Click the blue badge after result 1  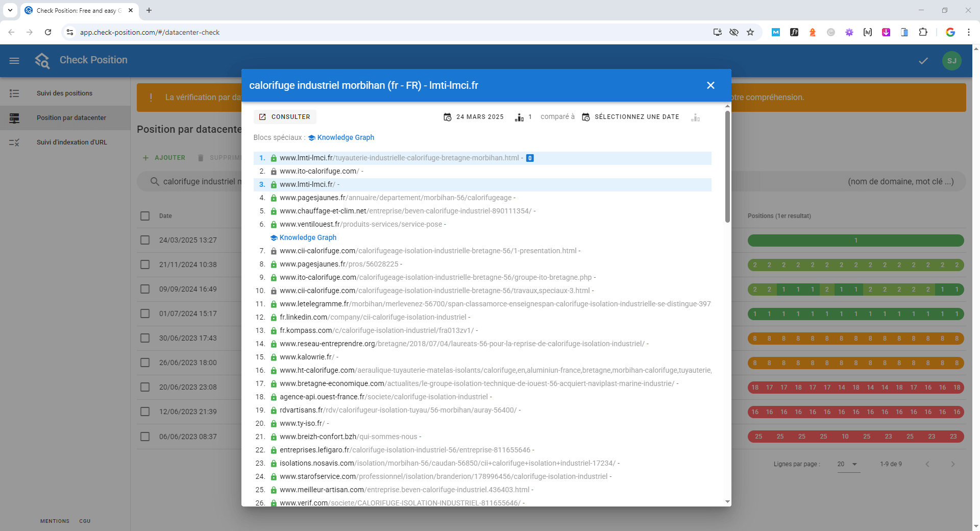530,158
